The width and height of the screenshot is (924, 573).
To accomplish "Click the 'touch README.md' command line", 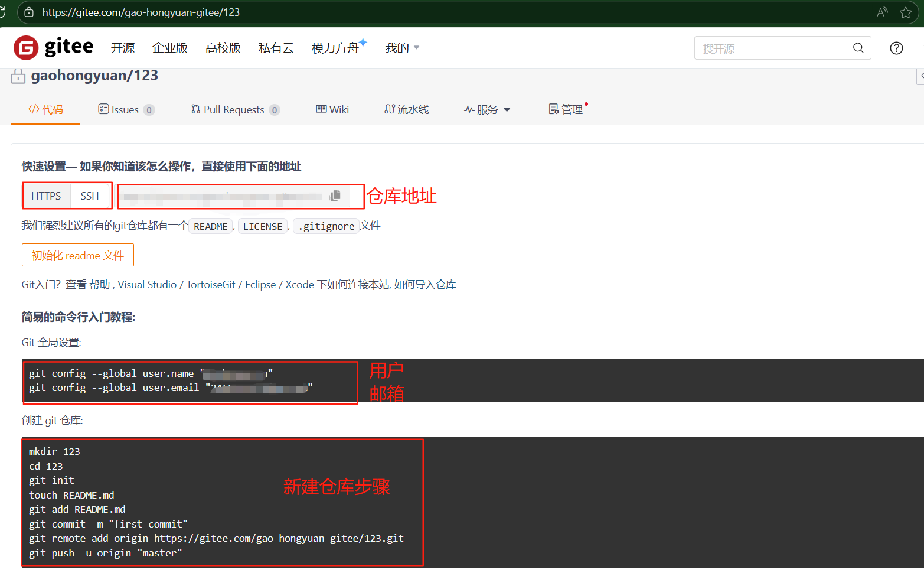I will pyautogui.click(x=71, y=495).
